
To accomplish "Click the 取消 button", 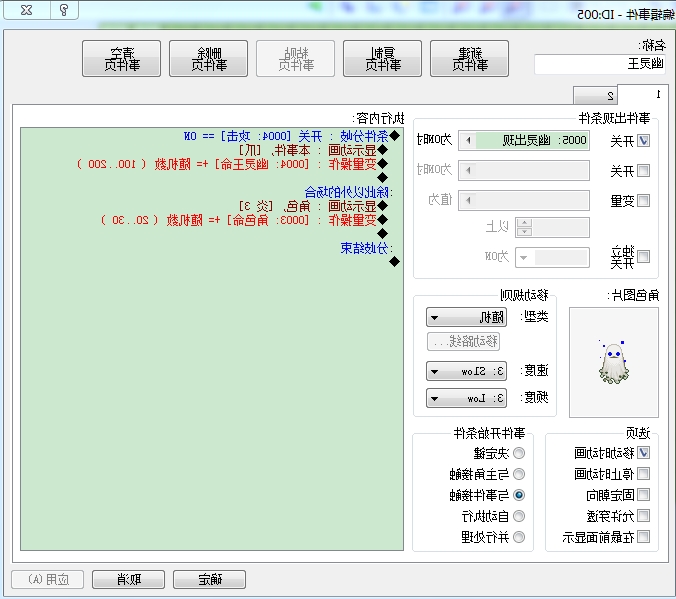I will click(128, 579).
